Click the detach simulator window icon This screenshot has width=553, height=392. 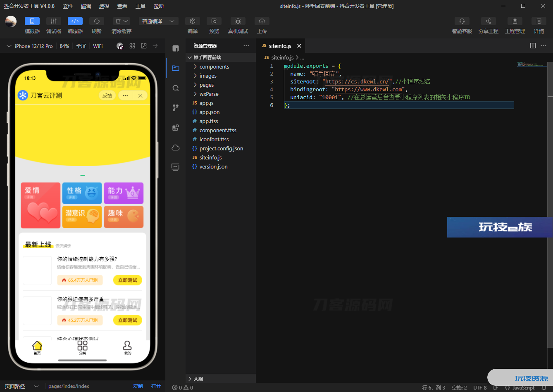click(144, 46)
